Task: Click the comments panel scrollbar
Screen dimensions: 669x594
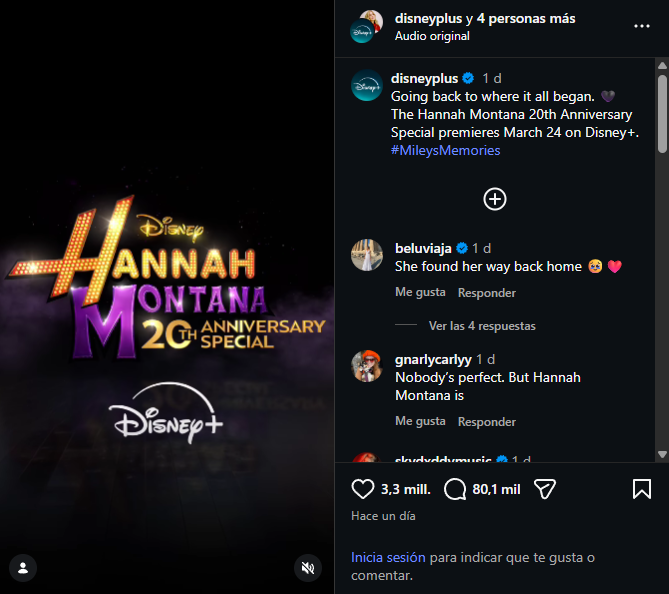Action: tap(662, 110)
